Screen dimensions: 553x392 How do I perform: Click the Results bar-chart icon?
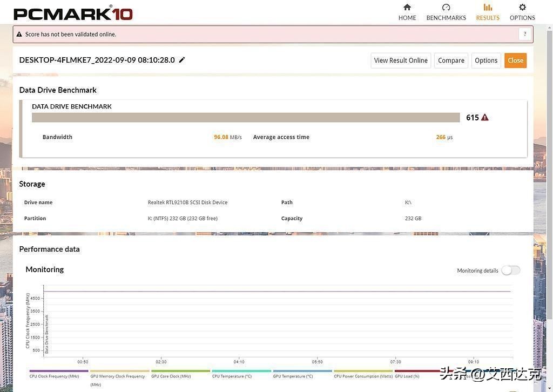(x=487, y=8)
